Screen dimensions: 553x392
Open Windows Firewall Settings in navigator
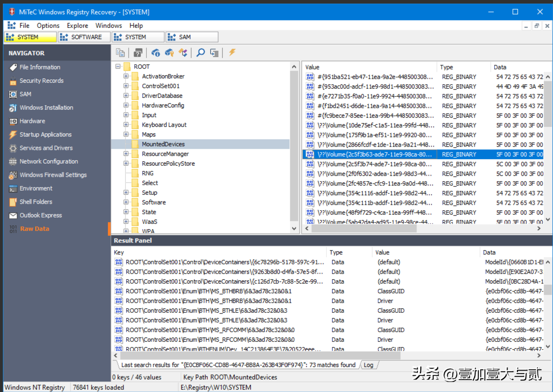point(53,175)
